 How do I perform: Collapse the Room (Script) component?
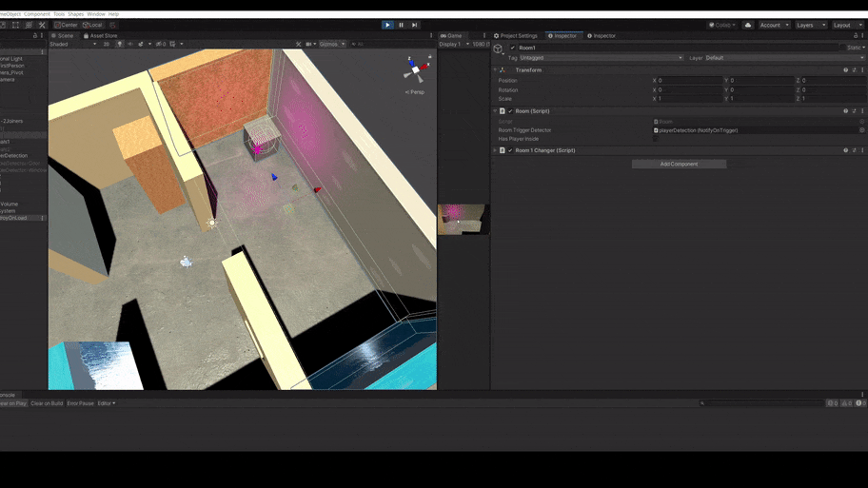click(496, 111)
